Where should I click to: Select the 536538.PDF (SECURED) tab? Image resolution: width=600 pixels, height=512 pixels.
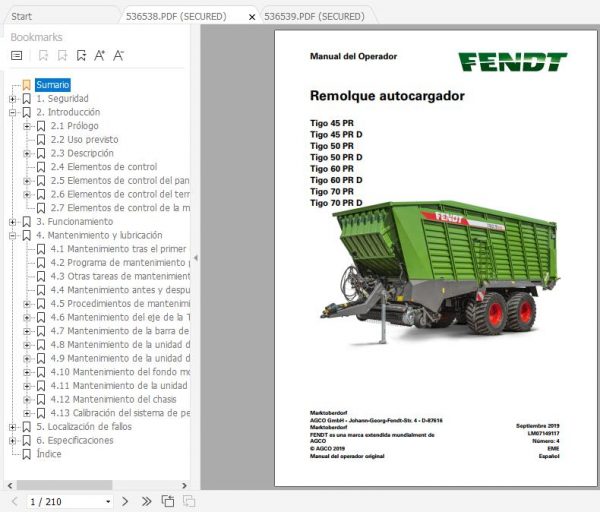click(176, 16)
